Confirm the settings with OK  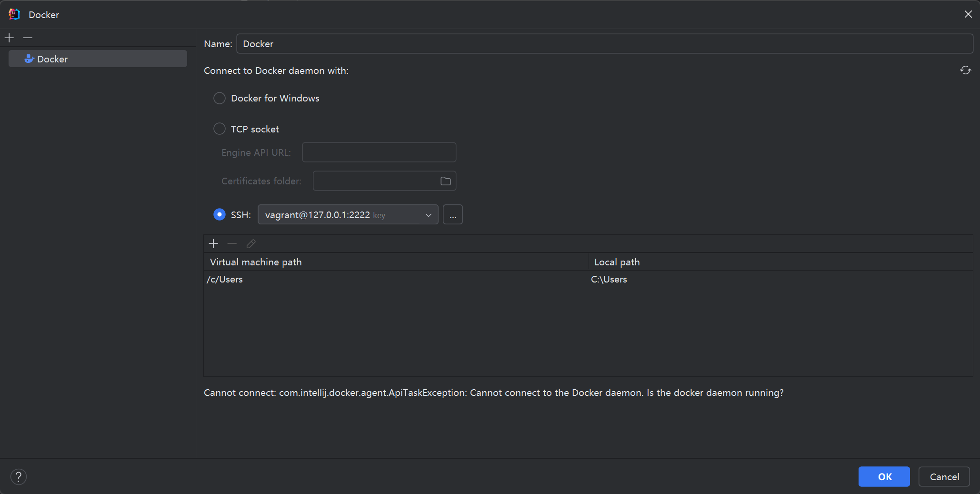coord(884,477)
